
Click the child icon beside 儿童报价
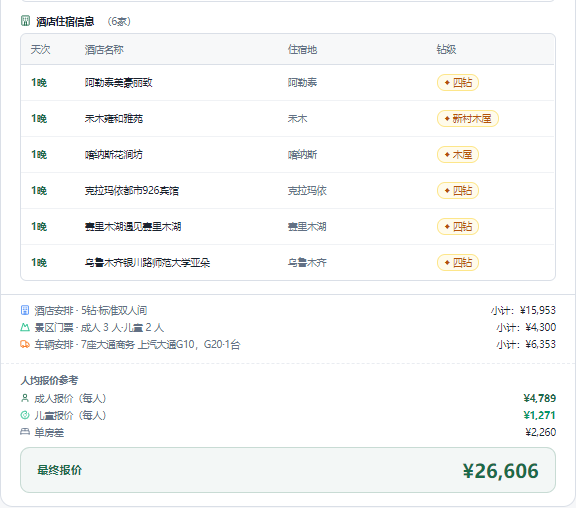pyautogui.click(x=25, y=415)
